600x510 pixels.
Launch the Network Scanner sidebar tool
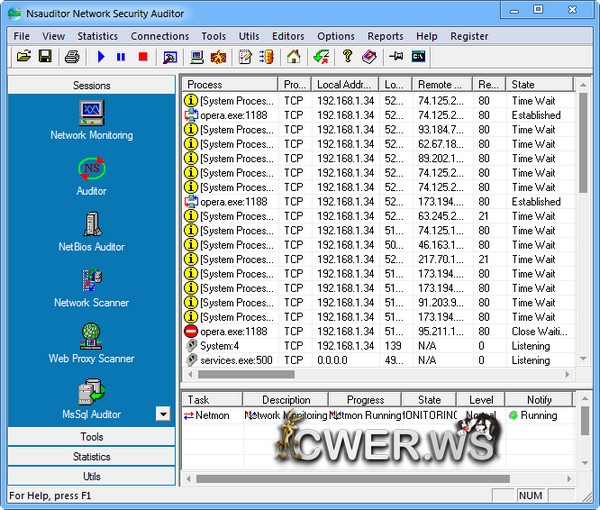(x=92, y=287)
